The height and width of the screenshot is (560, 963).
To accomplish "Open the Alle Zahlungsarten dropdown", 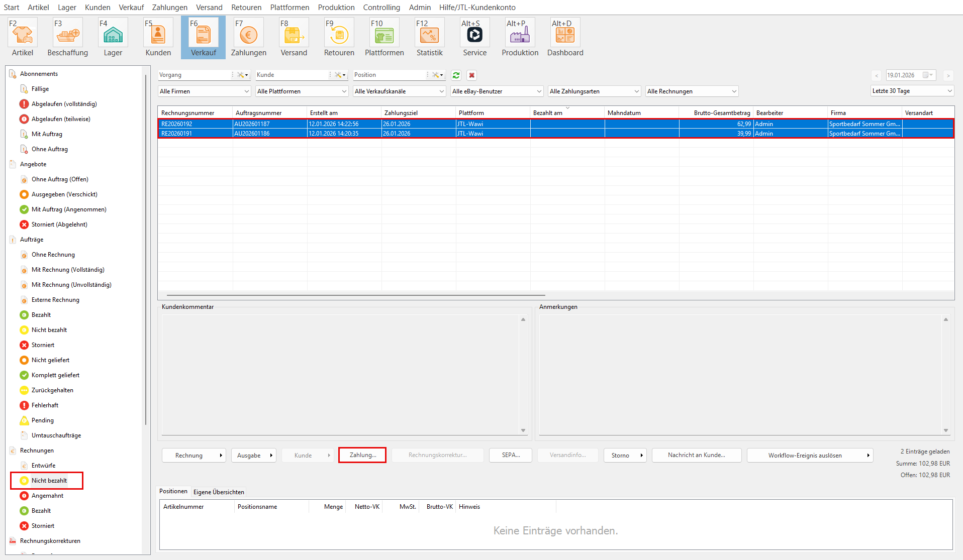I will (594, 91).
